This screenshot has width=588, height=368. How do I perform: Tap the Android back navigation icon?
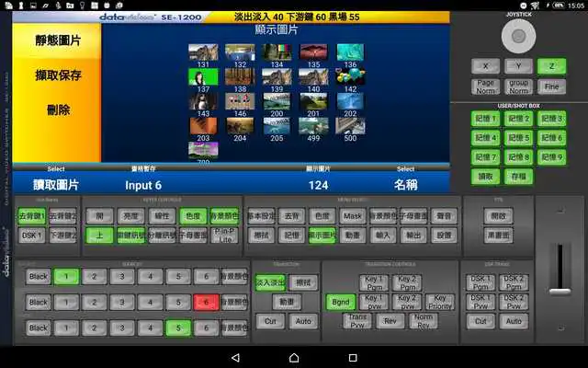coord(235,358)
